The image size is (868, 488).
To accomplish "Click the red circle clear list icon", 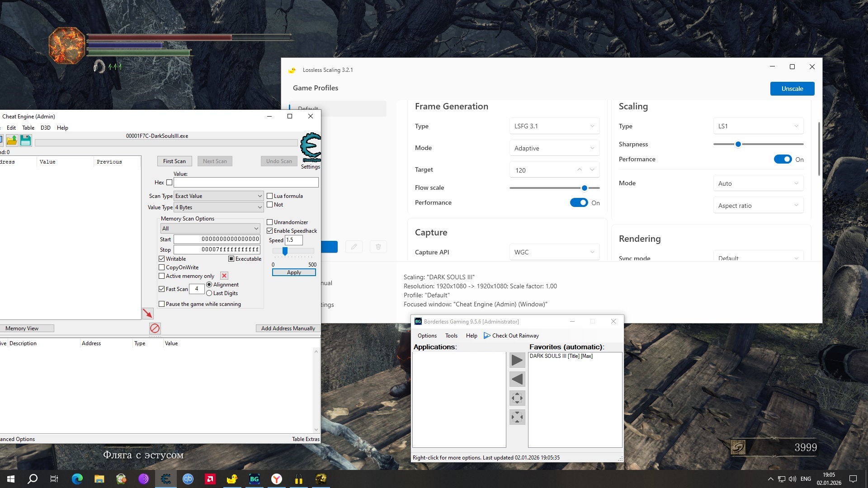I will tap(155, 328).
